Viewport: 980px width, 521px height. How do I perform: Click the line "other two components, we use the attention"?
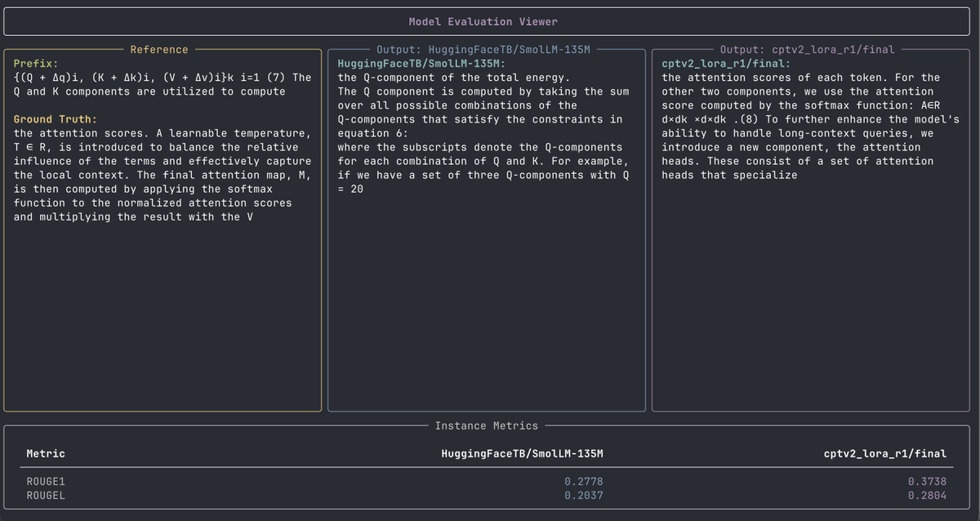[797, 91]
